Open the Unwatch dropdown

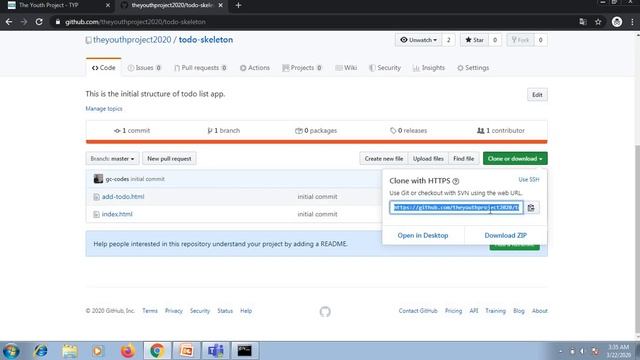419,40
